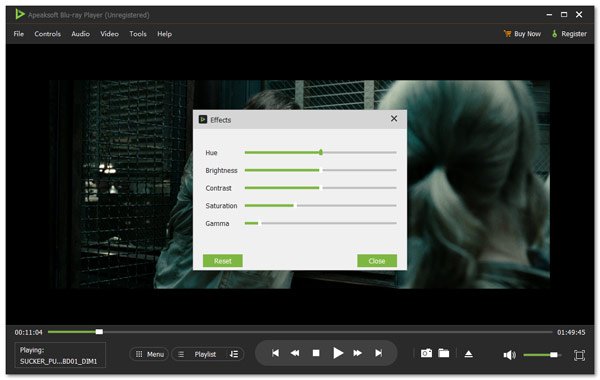
Task: Click the Playing file name box
Action: click(x=60, y=355)
